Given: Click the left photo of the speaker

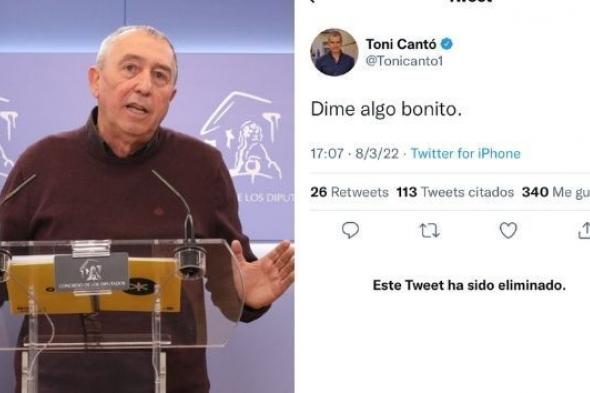Looking at the screenshot, I should [x=147, y=196].
